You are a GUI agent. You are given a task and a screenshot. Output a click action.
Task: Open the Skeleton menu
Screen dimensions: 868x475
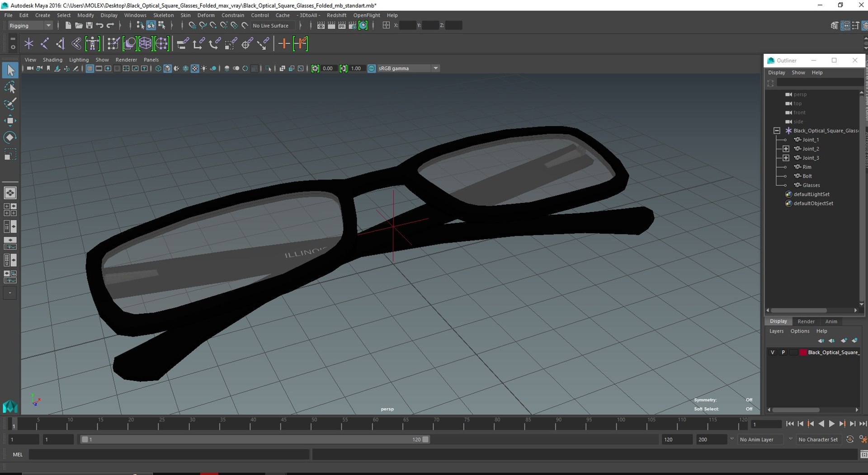pyautogui.click(x=163, y=15)
